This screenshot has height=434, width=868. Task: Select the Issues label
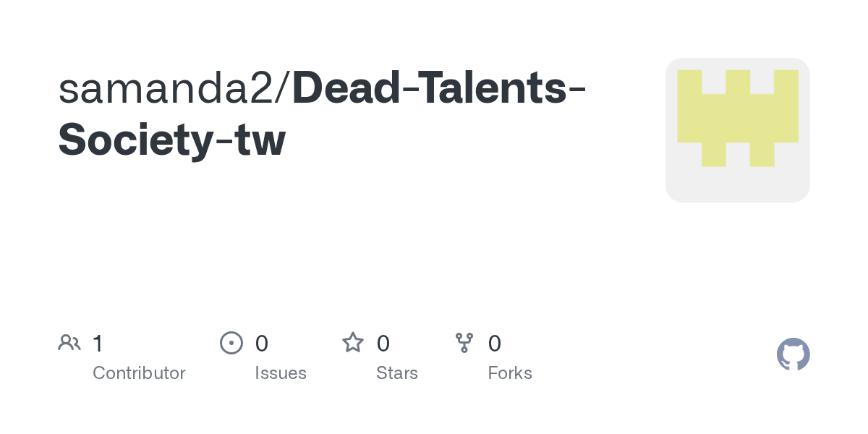(281, 373)
